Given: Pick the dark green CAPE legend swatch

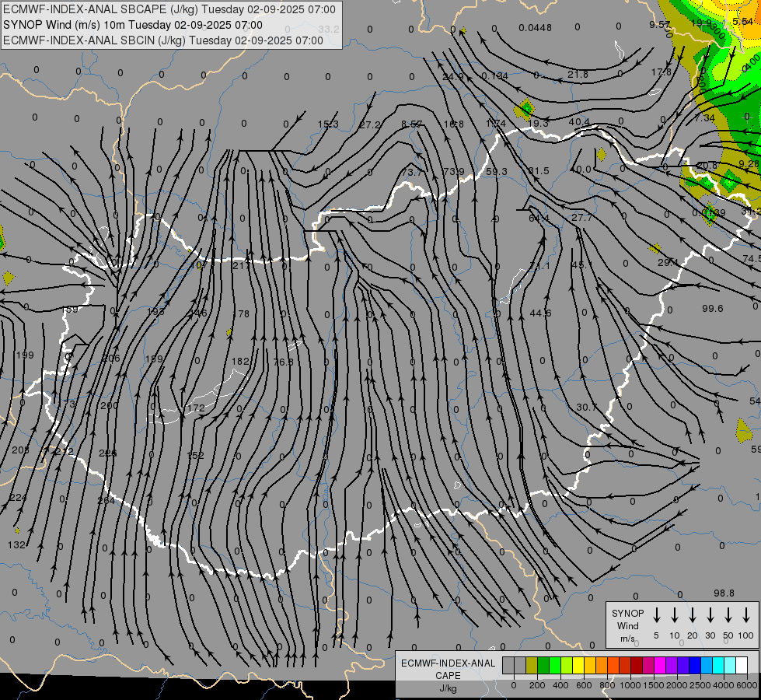Looking at the screenshot, I should coord(543,666).
